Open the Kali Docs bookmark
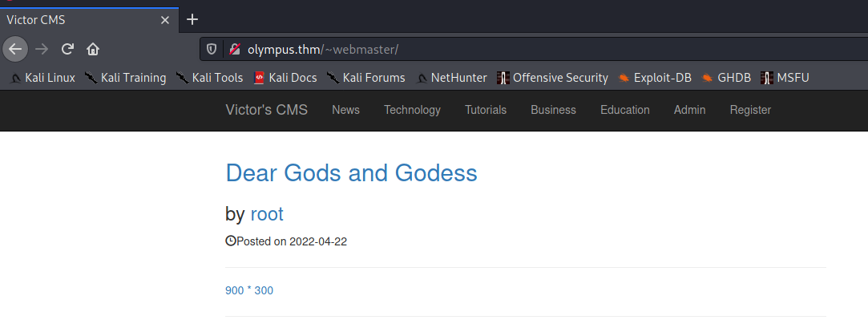This screenshot has width=868, height=320. pos(285,78)
